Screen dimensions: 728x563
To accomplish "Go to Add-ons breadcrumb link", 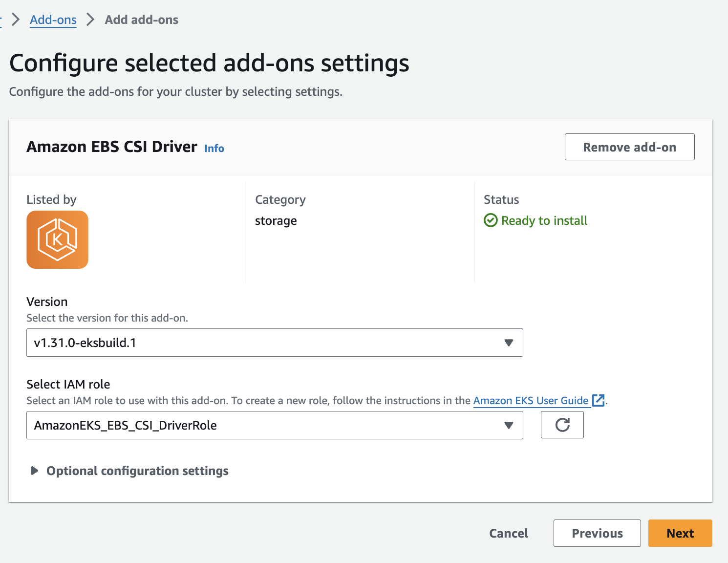I will 53,20.
